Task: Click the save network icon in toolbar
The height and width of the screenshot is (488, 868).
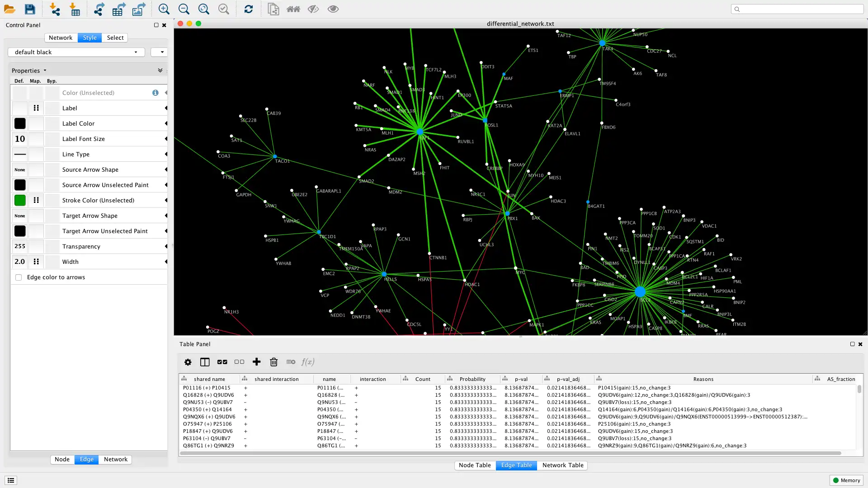Action: [x=29, y=9]
